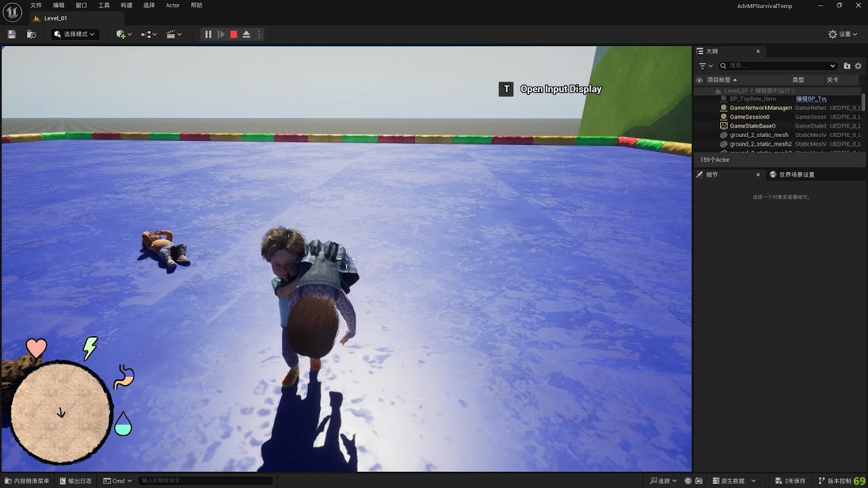868x488 pixels.
Task: Close the 细节 details tab
Action: coord(758,175)
